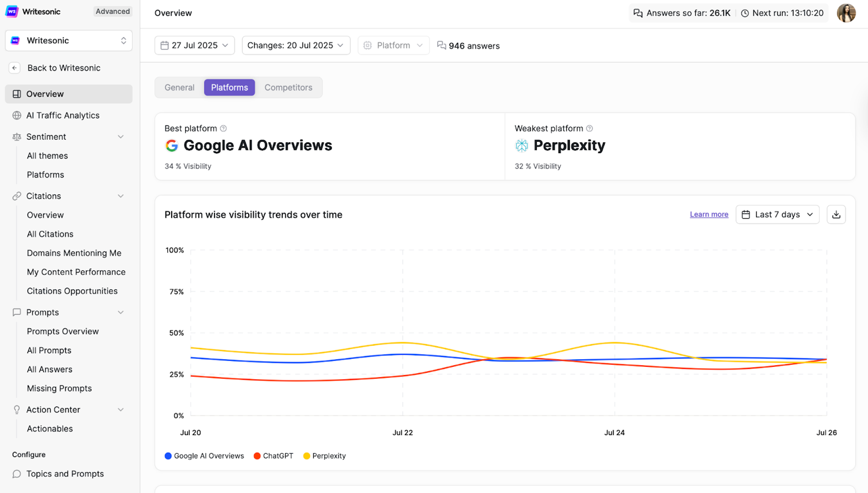The width and height of the screenshot is (868, 493).
Task: Toggle the Perplexity legend series
Action: (325, 456)
